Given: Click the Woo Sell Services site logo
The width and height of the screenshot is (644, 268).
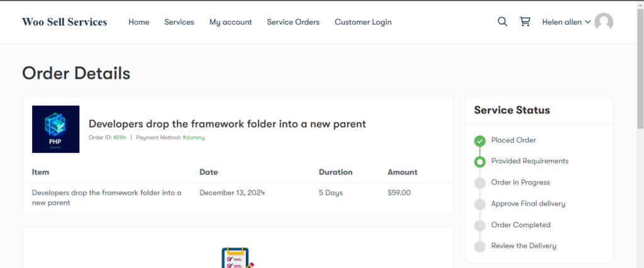Looking at the screenshot, I should click(x=64, y=22).
